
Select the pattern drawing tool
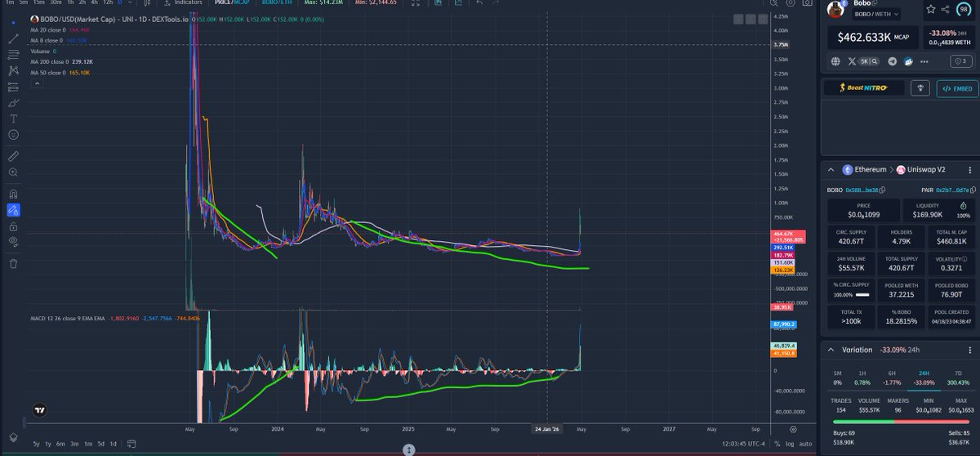pyautogui.click(x=13, y=70)
